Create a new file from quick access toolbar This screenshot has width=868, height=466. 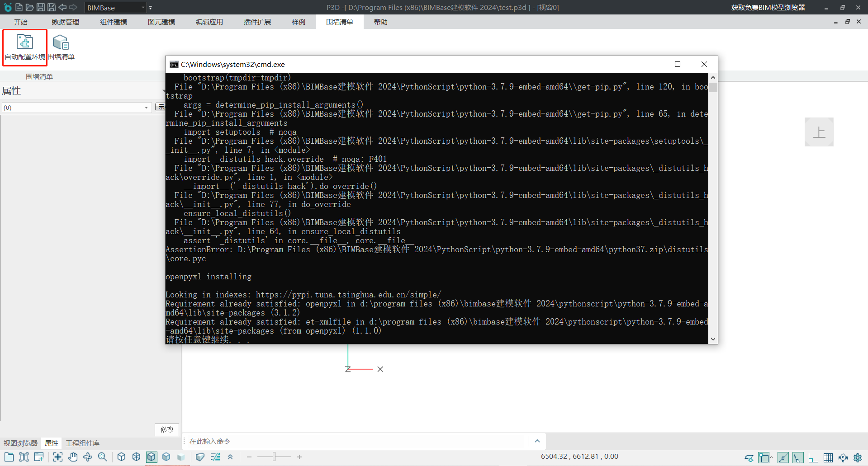tap(19, 7)
